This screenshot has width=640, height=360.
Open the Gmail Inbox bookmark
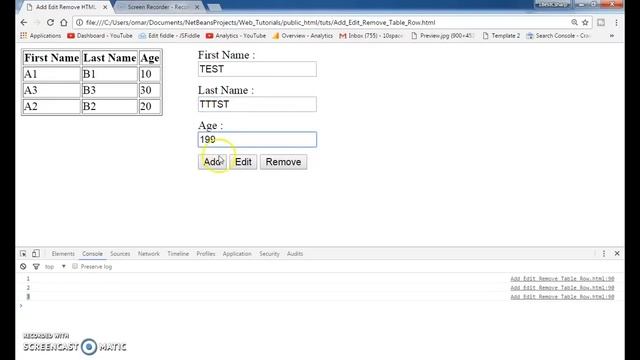[x=371, y=36]
